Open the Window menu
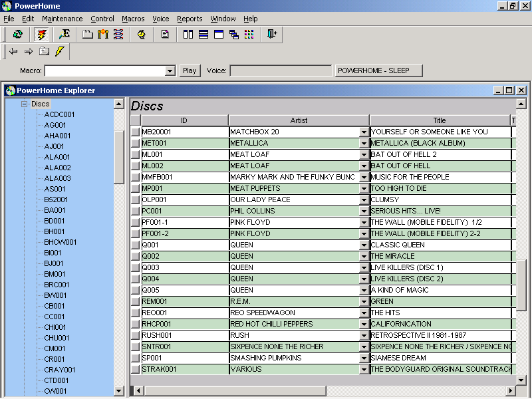 [223, 19]
